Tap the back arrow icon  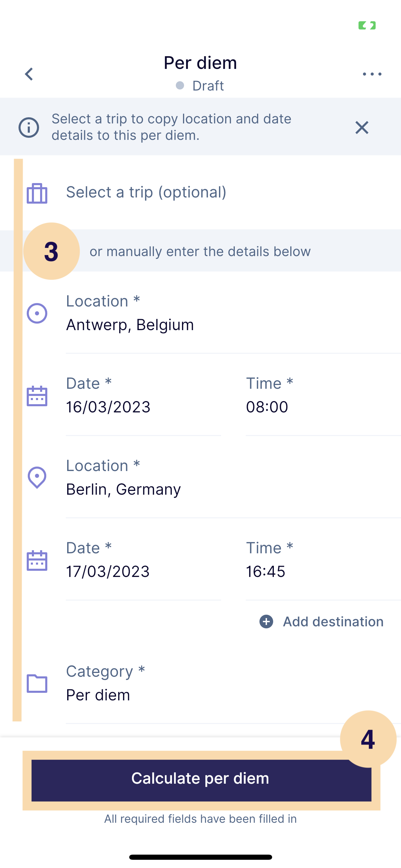coord(29,74)
